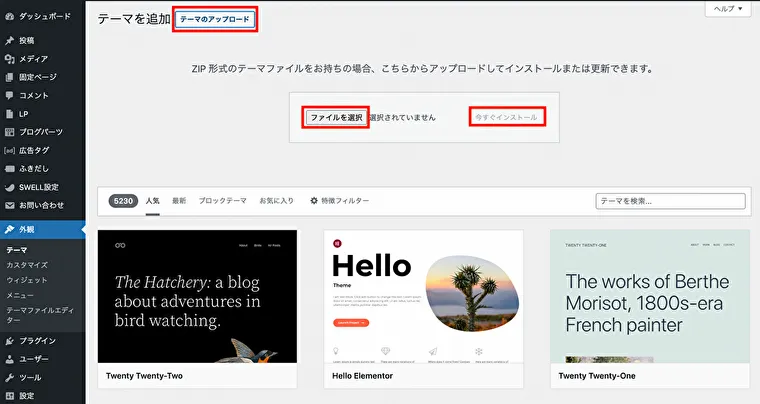Open the テーマファイルエディター submenu item
760x404 pixels.
click(40, 315)
